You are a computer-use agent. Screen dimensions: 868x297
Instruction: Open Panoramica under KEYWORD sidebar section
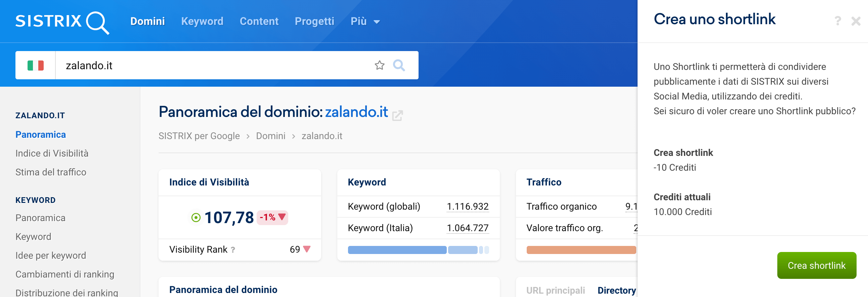(40, 218)
